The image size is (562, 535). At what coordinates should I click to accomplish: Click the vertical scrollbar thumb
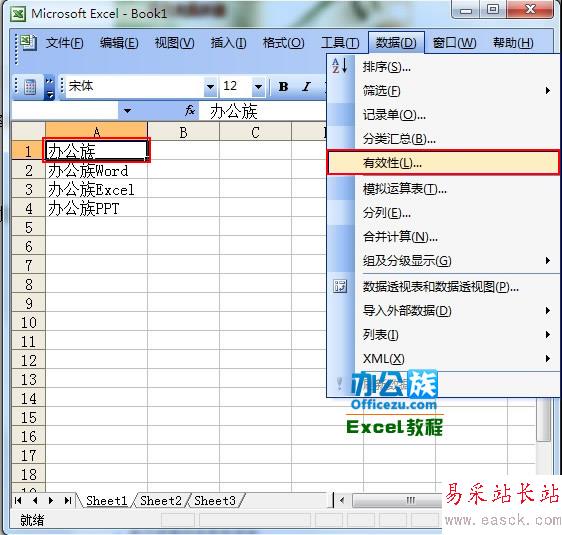point(544,420)
